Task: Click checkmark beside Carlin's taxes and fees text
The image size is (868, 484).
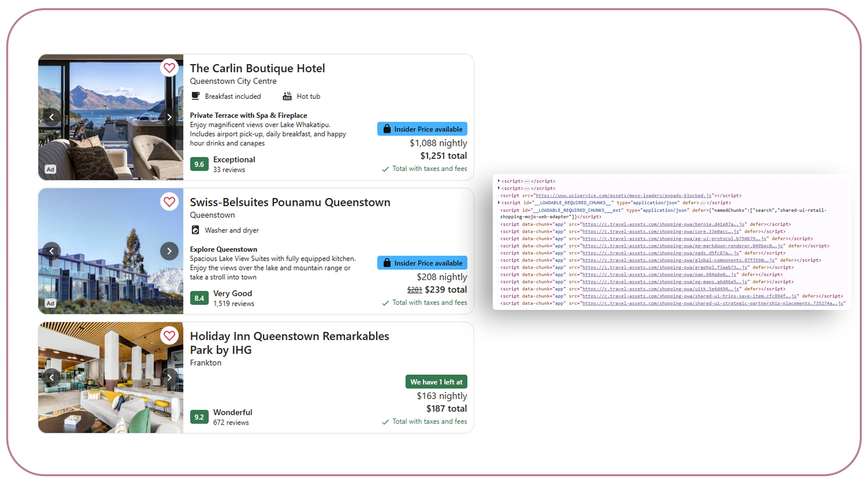Action: tap(385, 169)
